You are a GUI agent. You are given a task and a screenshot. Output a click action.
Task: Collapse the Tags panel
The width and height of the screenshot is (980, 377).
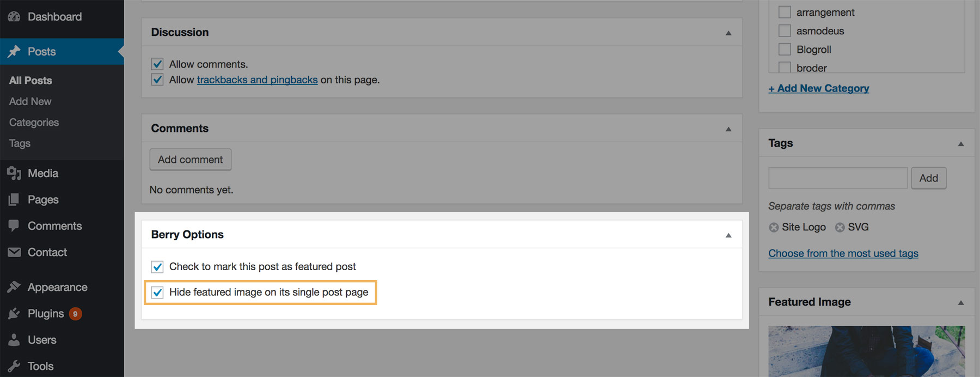pyautogui.click(x=961, y=144)
